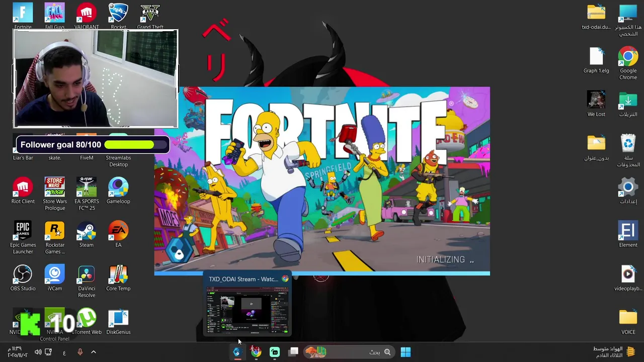The height and width of the screenshot is (362, 644).
Task: Open the green streaming app on the taskbar
Action: pyautogui.click(x=275, y=352)
